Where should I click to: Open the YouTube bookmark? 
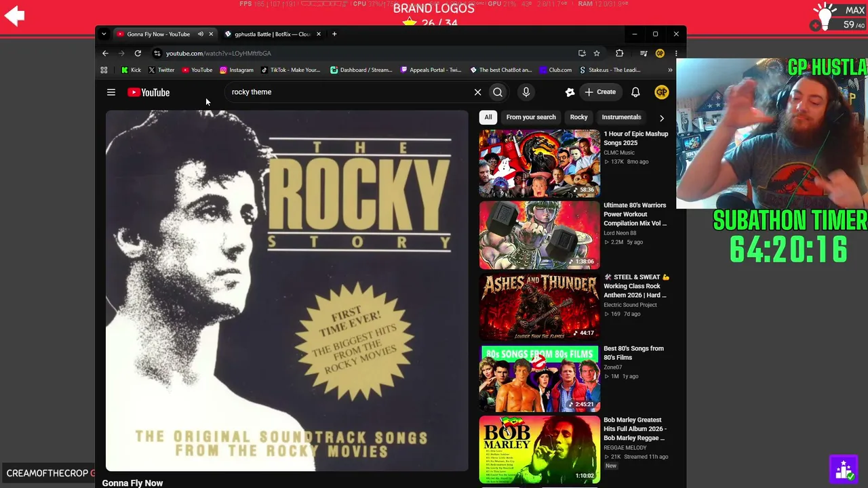point(197,70)
